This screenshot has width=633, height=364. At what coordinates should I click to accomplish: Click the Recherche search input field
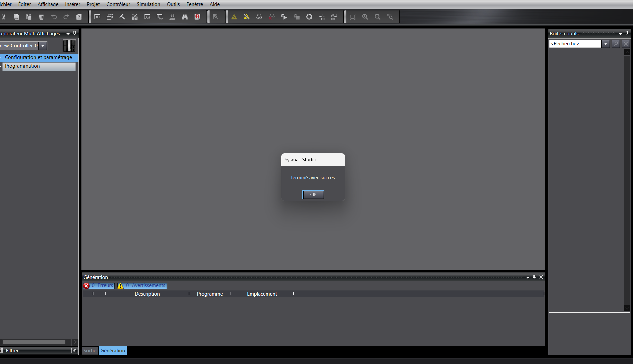pyautogui.click(x=575, y=44)
